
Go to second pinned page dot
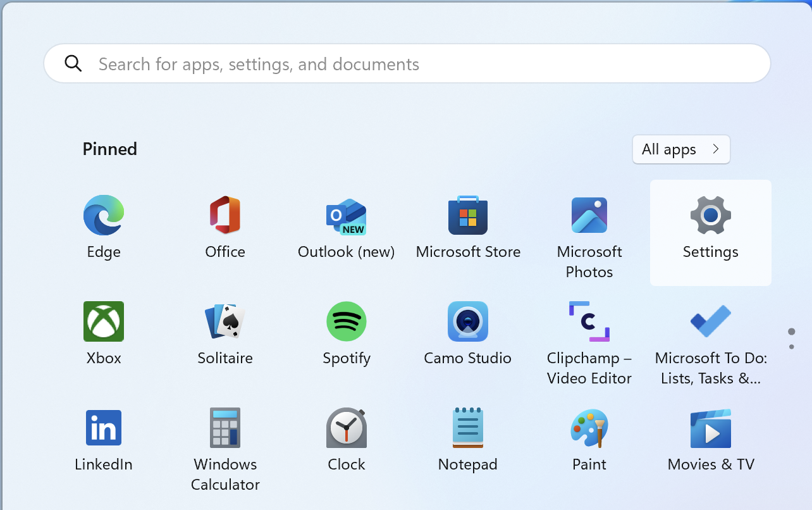point(792,347)
